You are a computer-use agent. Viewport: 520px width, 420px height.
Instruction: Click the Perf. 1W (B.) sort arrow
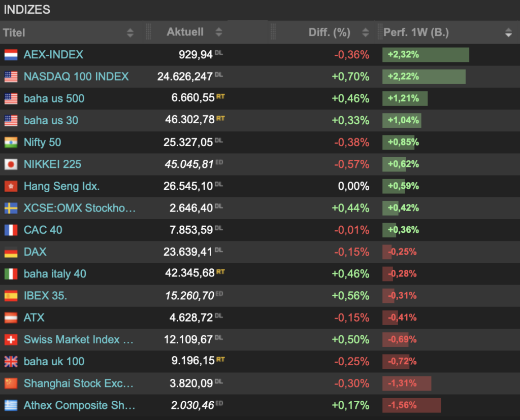508,33
